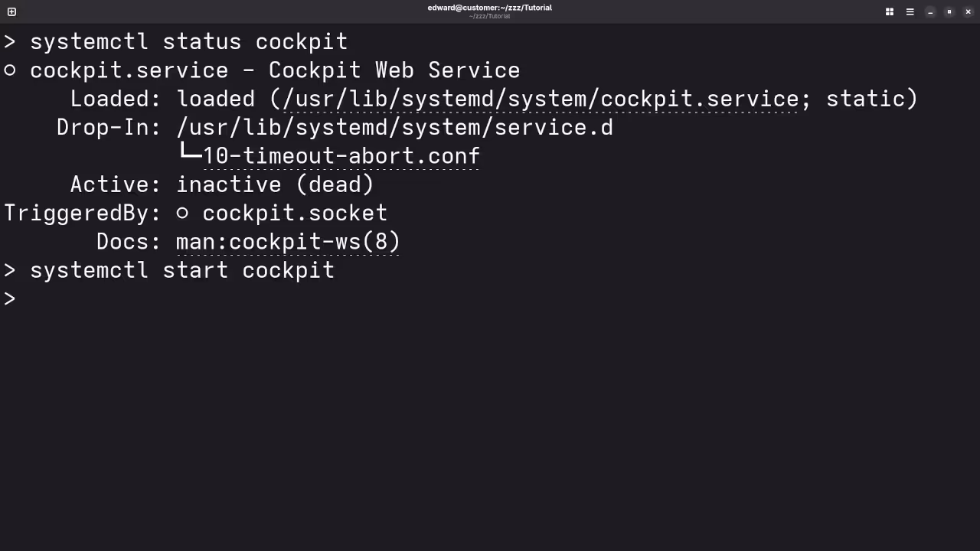Open the 10-timeout-abort.conf link
The image size is (980, 551).
[x=341, y=156]
